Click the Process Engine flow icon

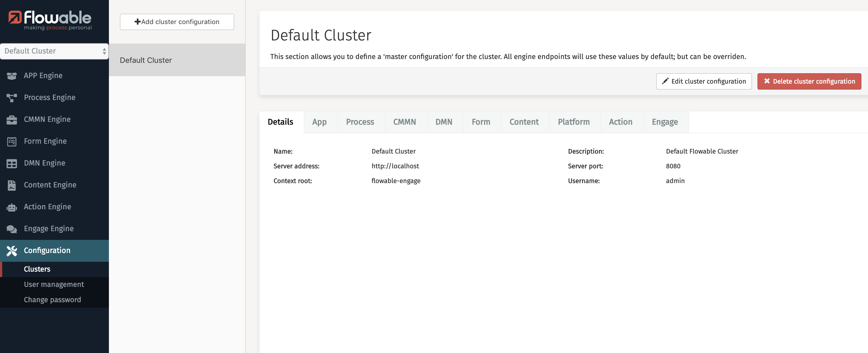(x=11, y=98)
